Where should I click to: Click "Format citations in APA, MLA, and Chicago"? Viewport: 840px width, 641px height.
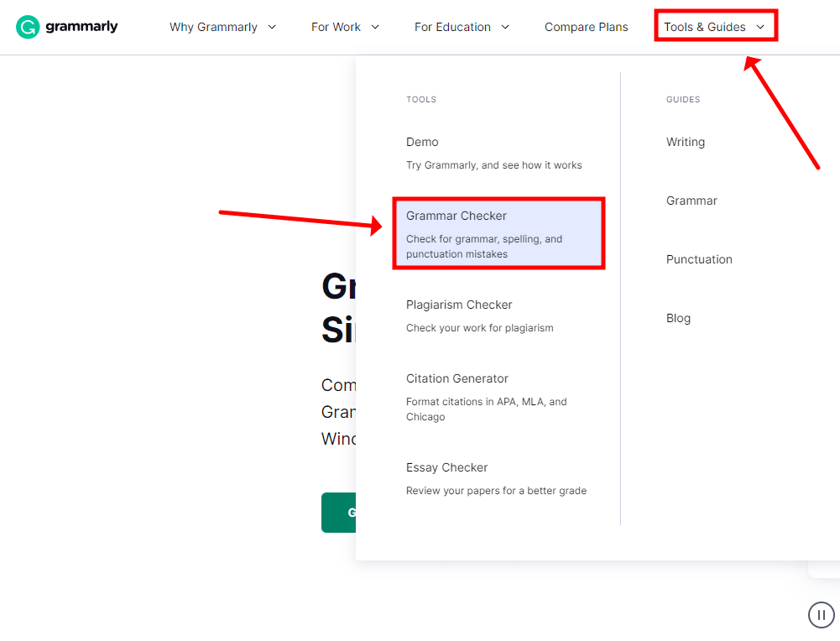pyautogui.click(x=487, y=409)
